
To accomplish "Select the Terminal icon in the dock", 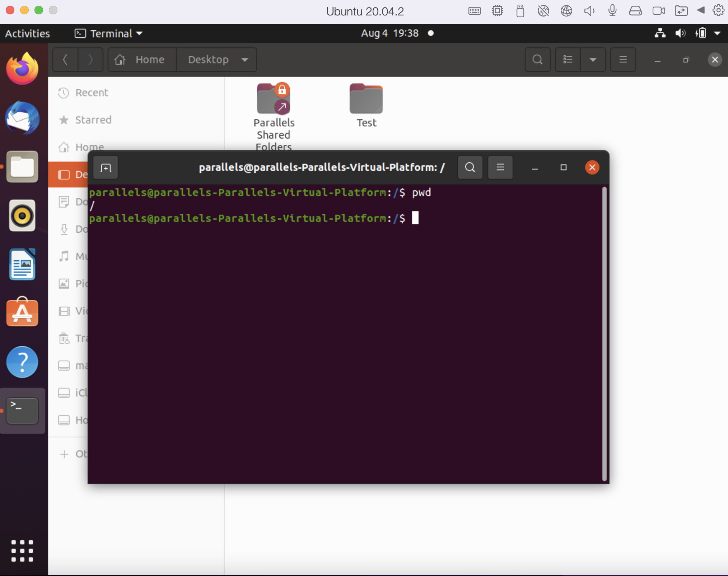I will tap(22, 411).
